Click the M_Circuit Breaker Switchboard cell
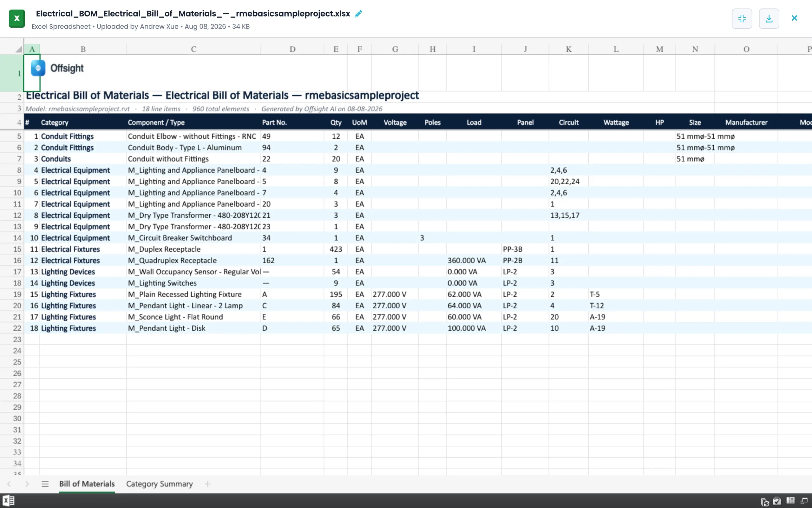This screenshot has height=508, width=812. pyautogui.click(x=193, y=238)
